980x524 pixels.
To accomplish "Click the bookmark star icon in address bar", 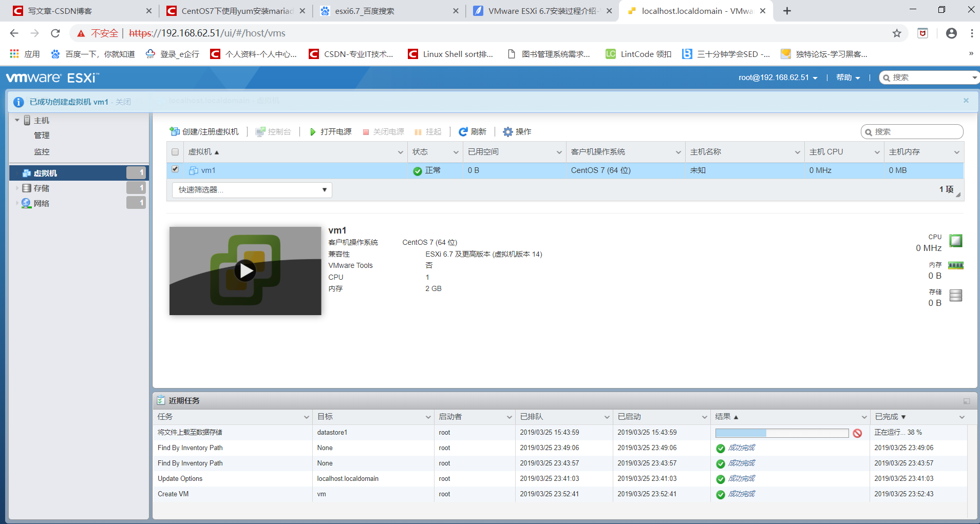I will coord(897,33).
